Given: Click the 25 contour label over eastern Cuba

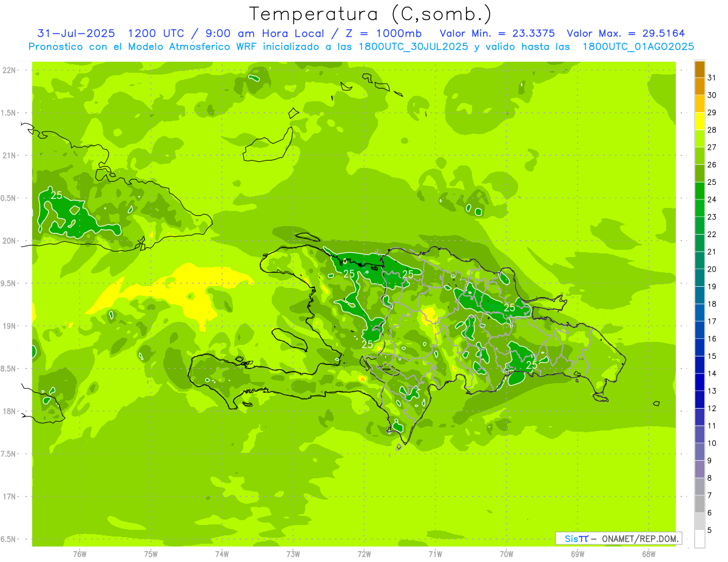Looking at the screenshot, I should pos(56,195).
